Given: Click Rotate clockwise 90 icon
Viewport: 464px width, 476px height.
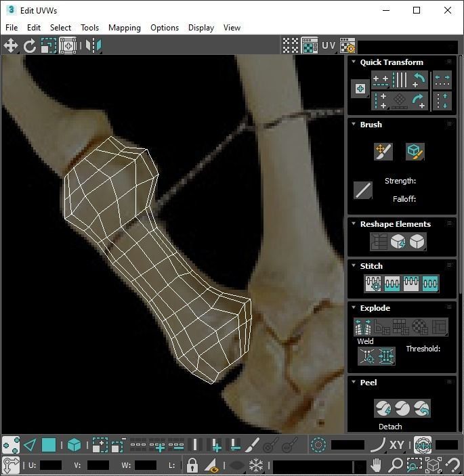Looking at the screenshot, I should click(419, 101).
